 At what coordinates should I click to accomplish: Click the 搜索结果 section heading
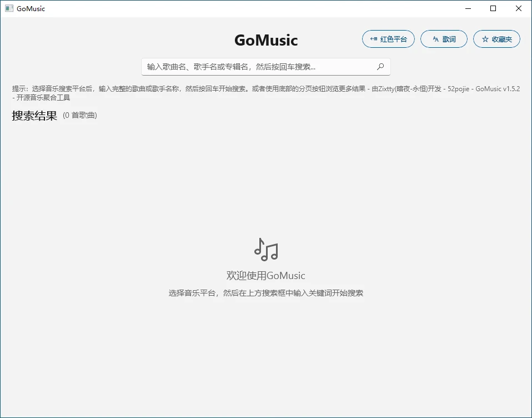click(34, 116)
